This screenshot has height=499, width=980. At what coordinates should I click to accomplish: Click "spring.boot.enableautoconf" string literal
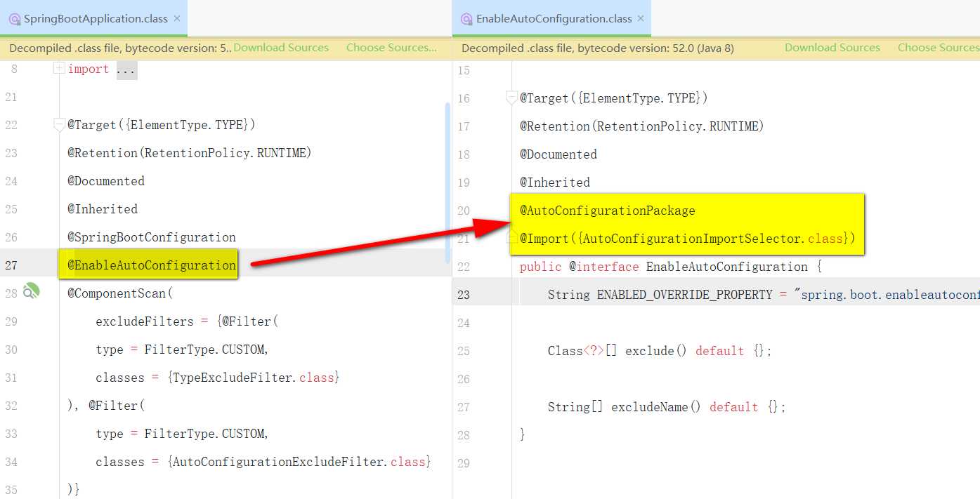(887, 295)
